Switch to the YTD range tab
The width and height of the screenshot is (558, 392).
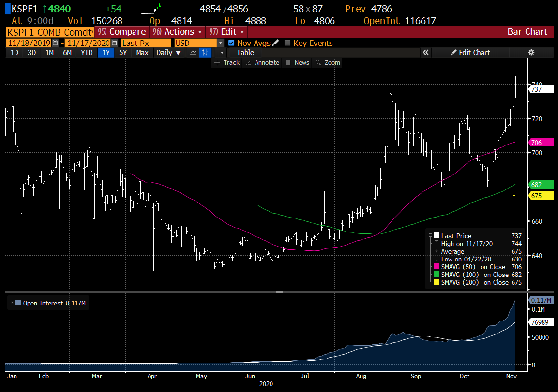coord(87,52)
